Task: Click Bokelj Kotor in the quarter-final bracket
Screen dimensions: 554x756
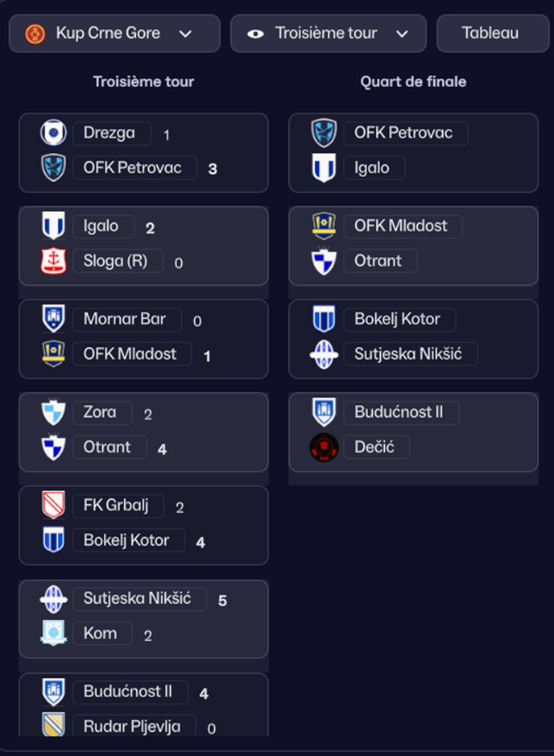Action: [397, 320]
